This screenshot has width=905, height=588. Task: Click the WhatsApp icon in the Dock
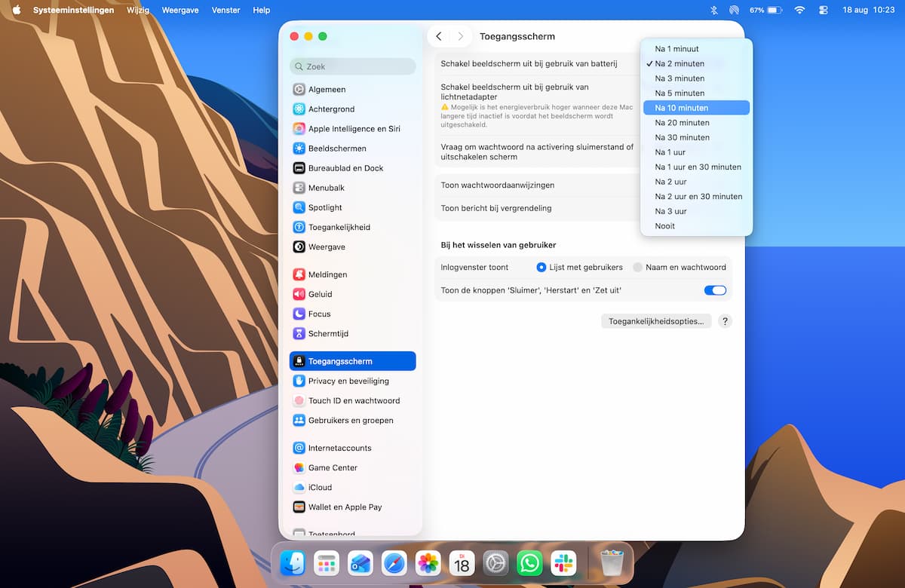click(529, 563)
